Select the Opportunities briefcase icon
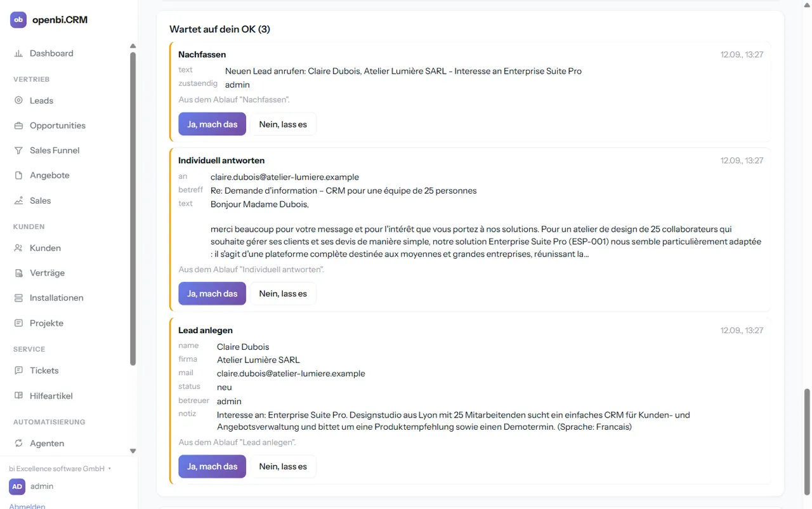This screenshot has width=812, height=509. pos(18,126)
